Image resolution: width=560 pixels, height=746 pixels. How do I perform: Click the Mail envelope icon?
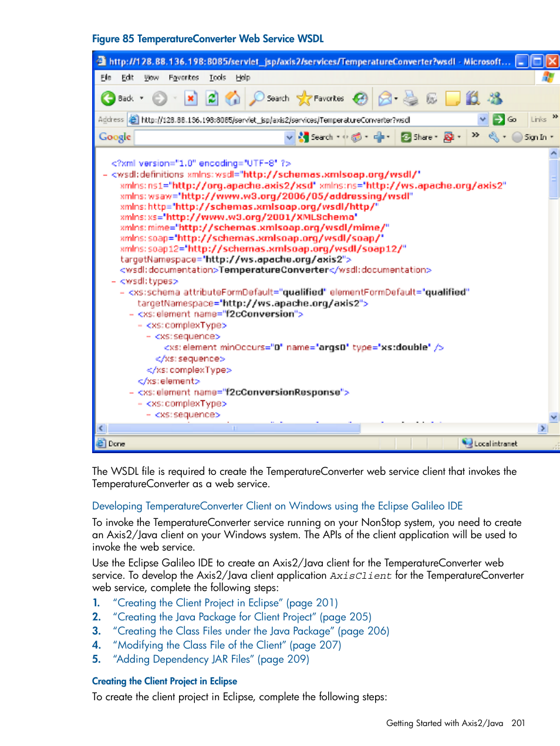click(x=384, y=99)
